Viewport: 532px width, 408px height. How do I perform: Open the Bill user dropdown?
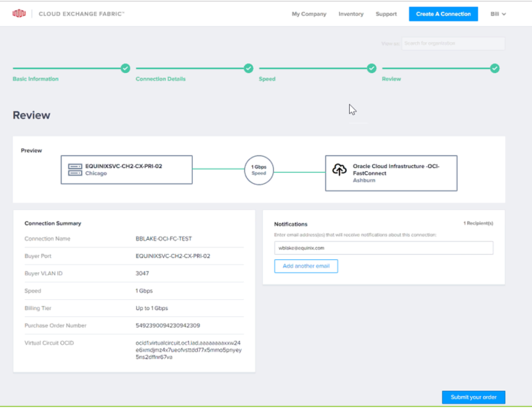[x=498, y=14]
